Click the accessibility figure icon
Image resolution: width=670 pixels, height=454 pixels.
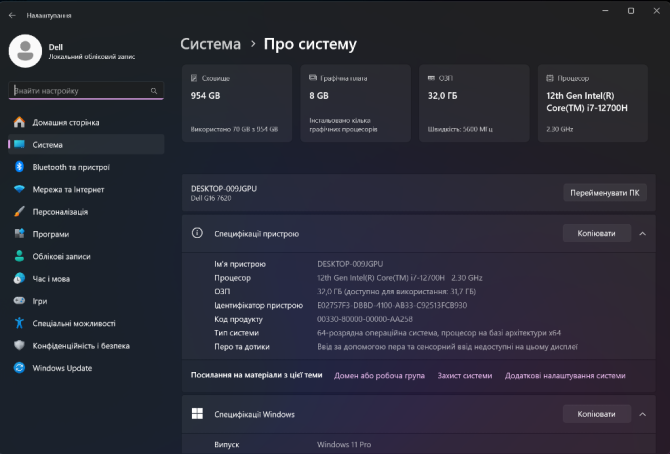point(19,323)
